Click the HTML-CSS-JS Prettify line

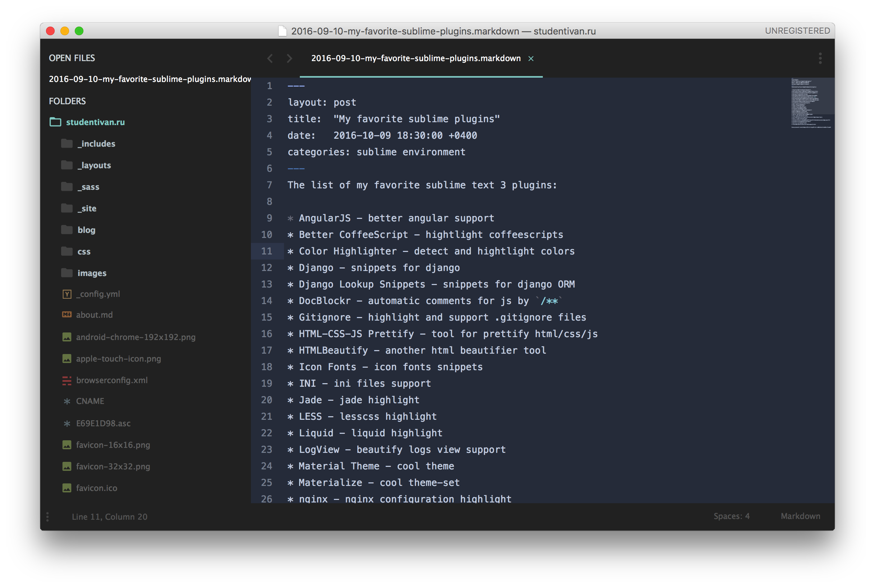(x=443, y=334)
